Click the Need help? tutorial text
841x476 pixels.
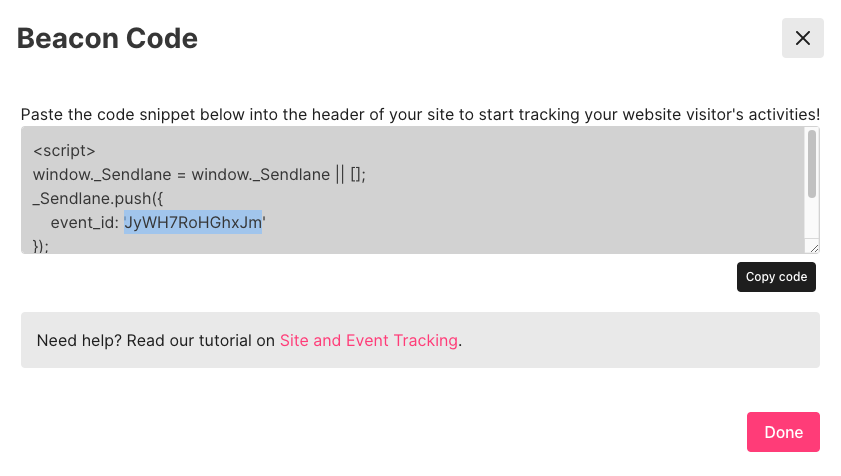[155, 340]
